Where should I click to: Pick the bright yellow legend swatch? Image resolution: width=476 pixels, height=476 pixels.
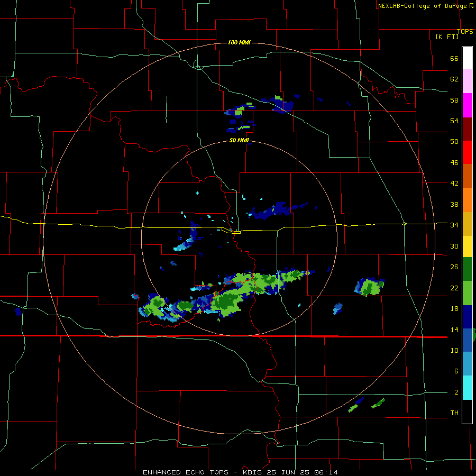click(x=467, y=246)
